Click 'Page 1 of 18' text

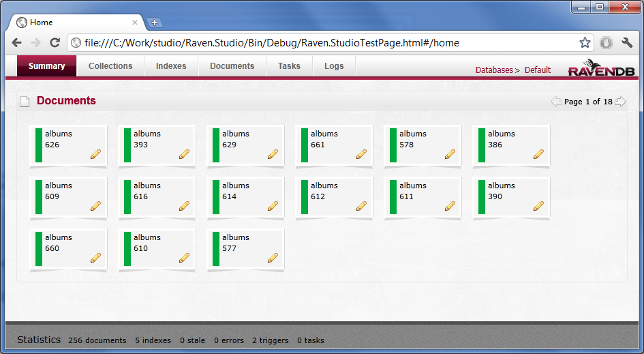(x=588, y=102)
